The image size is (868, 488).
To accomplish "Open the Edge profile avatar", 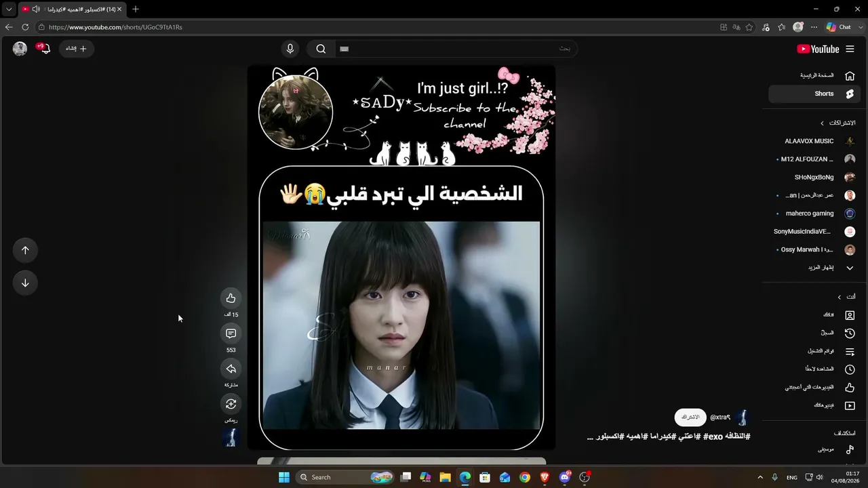I will [798, 27].
